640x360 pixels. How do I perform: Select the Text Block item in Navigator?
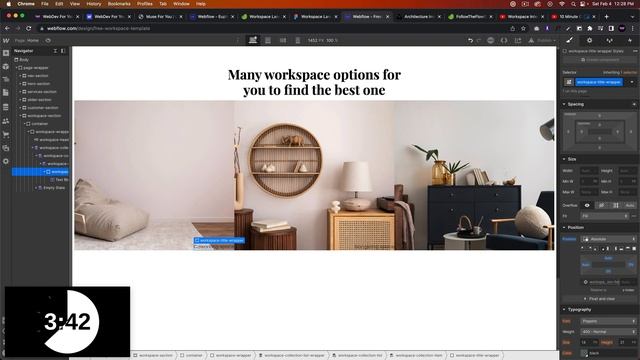61,180
